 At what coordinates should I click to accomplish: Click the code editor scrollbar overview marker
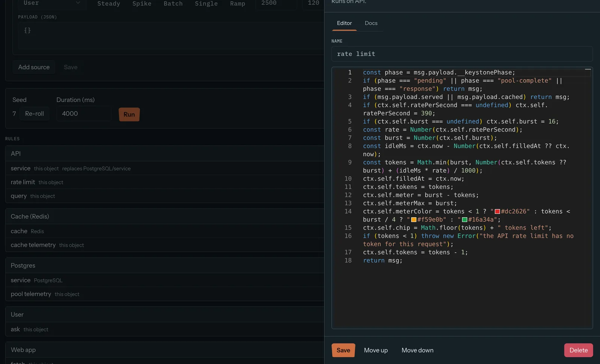[588, 70]
